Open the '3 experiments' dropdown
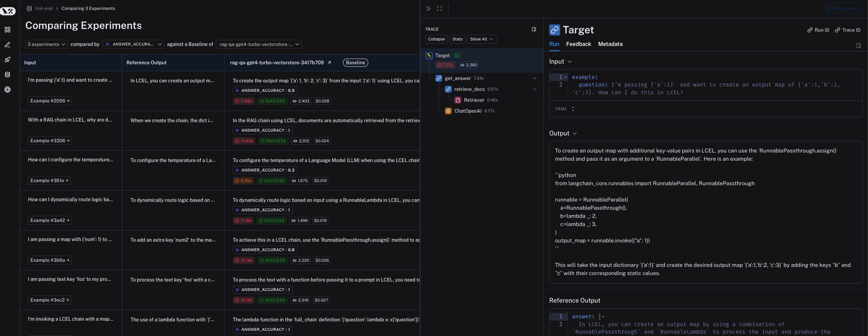The image size is (868, 336). click(46, 44)
